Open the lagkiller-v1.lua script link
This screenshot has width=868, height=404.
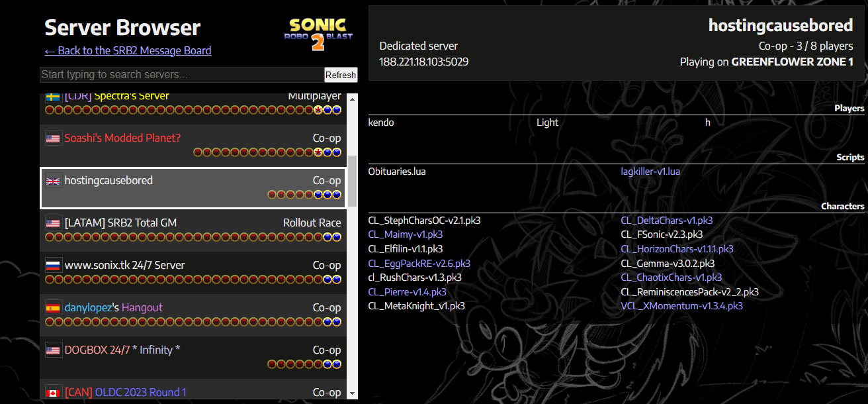click(x=650, y=172)
